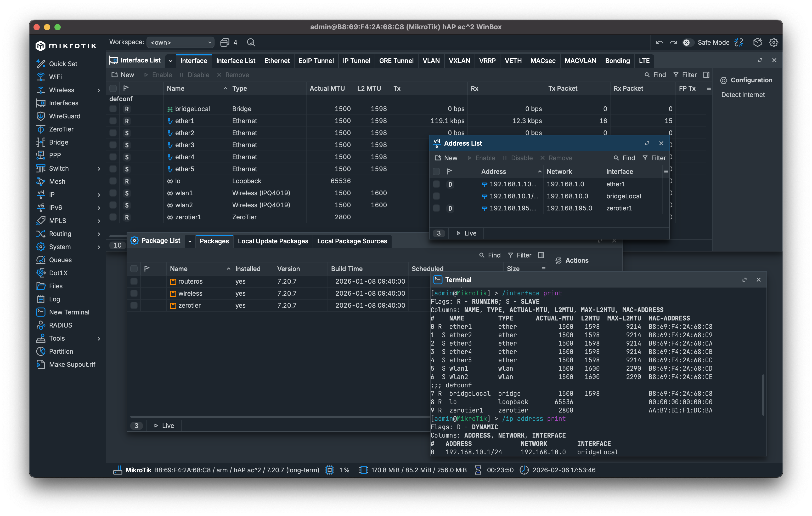812x516 pixels.
Task: Open the ZeroTier sidebar item
Action: point(61,129)
